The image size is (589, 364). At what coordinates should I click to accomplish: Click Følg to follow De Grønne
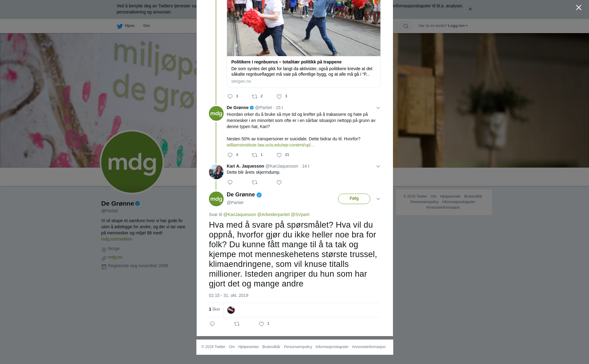tap(354, 199)
